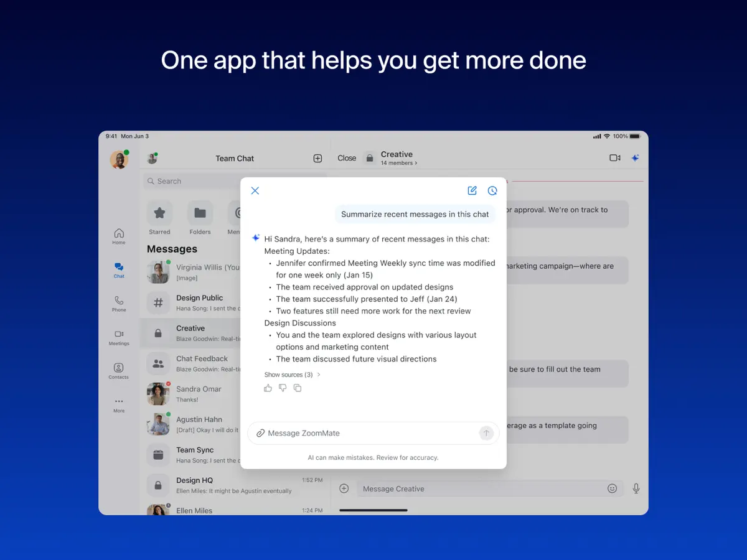Tap the microphone icon for voice message

636,488
